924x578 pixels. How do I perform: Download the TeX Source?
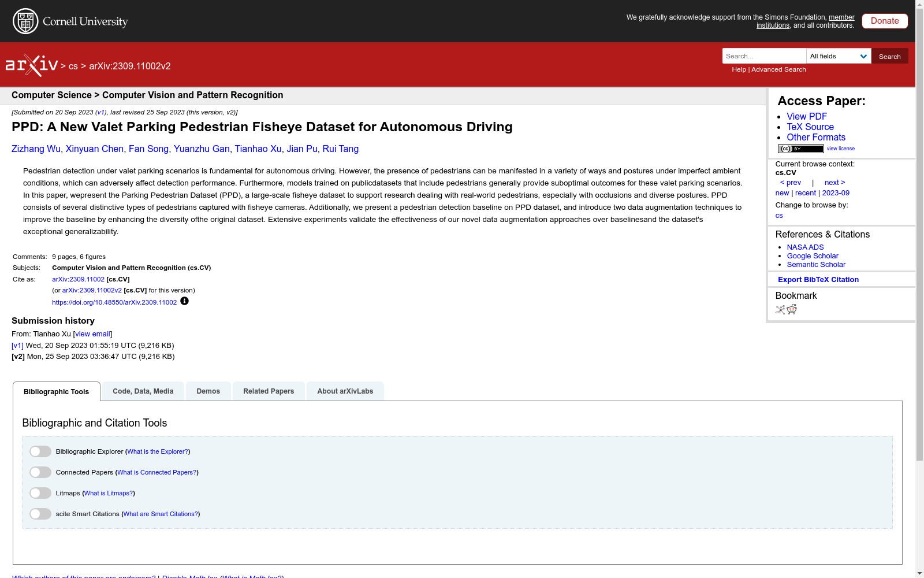(810, 127)
